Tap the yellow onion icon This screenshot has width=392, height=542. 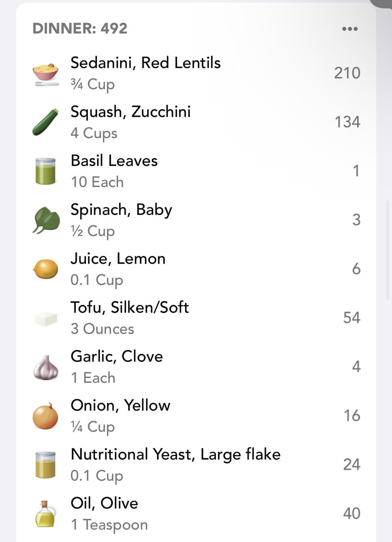tap(46, 416)
